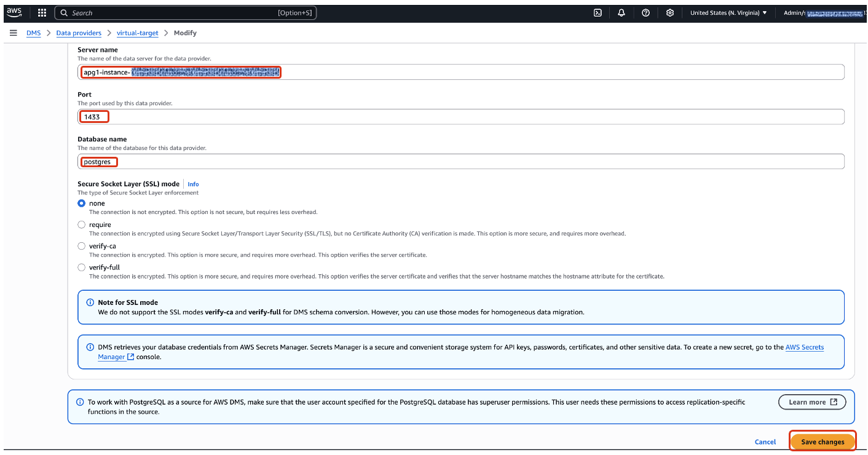Launch CloudShell from the top bar
Screen dimensions: 868x455
click(x=597, y=12)
